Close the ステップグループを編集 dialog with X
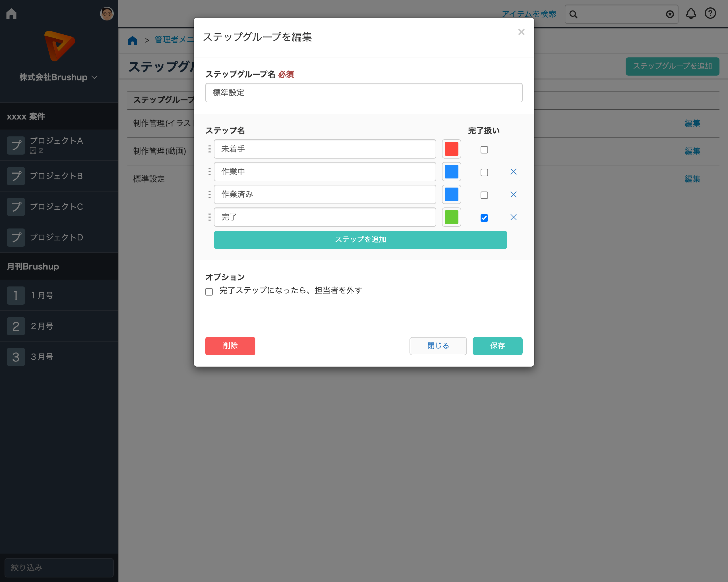This screenshot has width=728, height=582. (521, 32)
